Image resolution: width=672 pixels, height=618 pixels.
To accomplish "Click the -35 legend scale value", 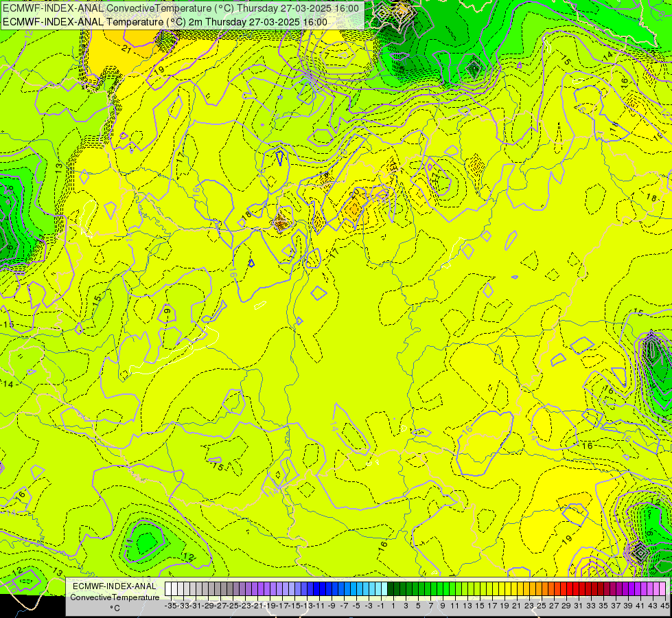I will (x=170, y=606).
